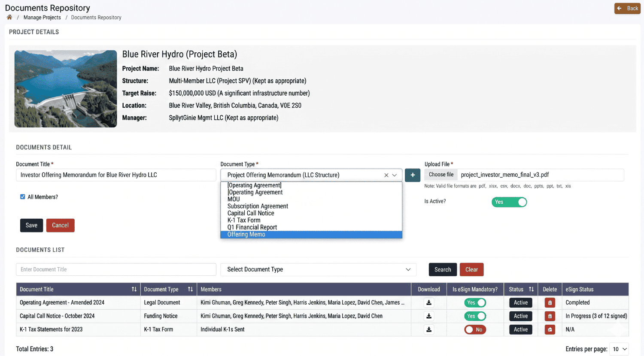Delete the Operating Agreement - Amended 2024 row
Image resolution: width=644 pixels, height=356 pixels.
550,302
